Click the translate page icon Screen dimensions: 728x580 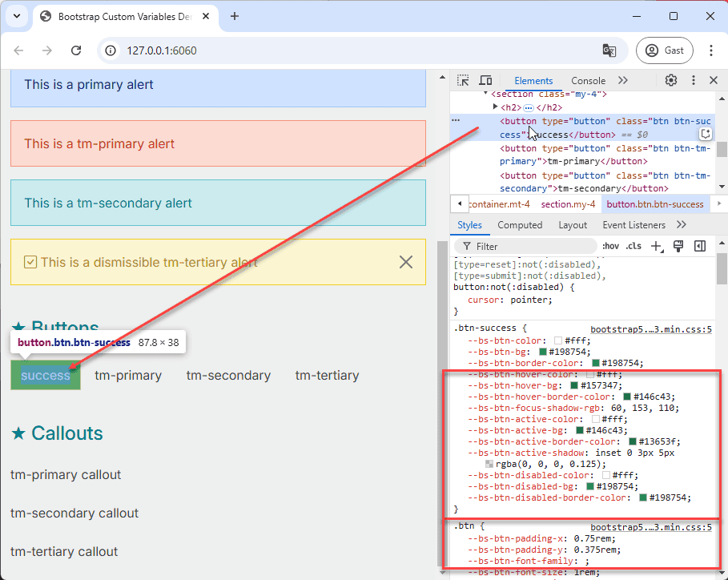(x=609, y=50)
